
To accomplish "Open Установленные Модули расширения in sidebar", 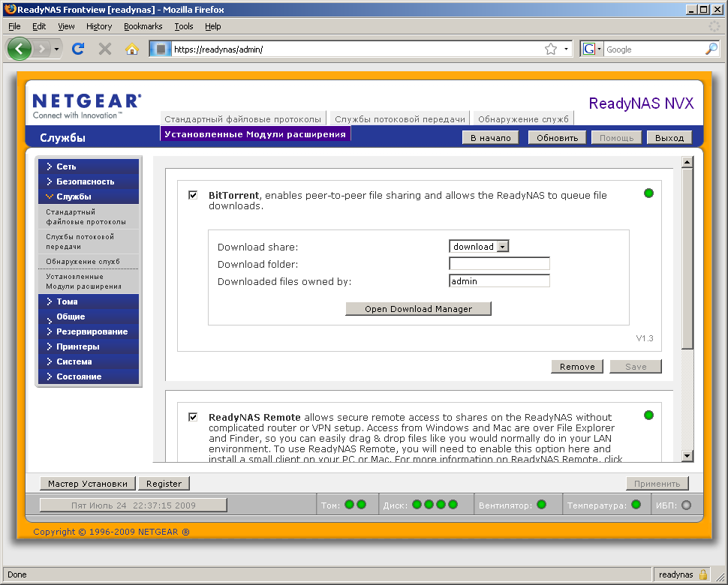I will click(x=89, y=281).
